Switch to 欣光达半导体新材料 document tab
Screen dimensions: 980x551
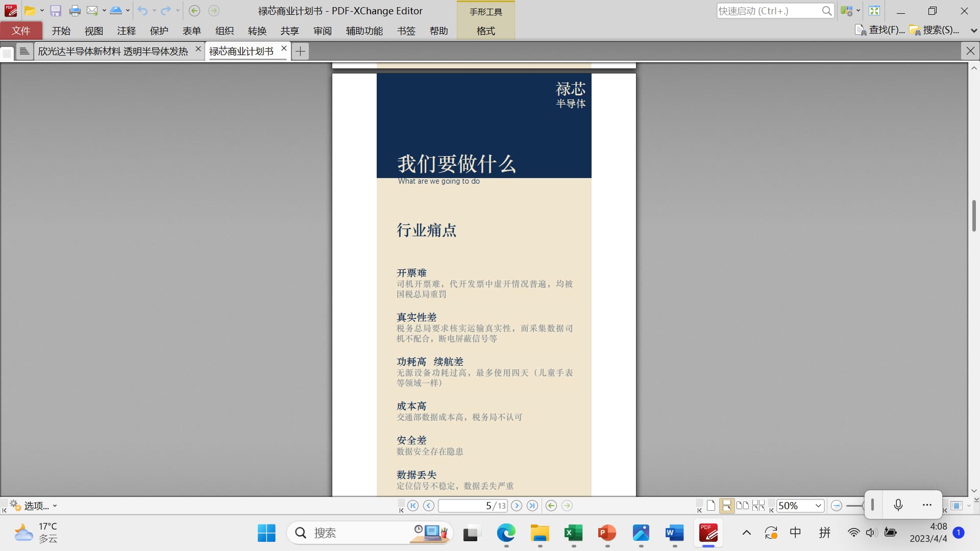tap(113, 51)
